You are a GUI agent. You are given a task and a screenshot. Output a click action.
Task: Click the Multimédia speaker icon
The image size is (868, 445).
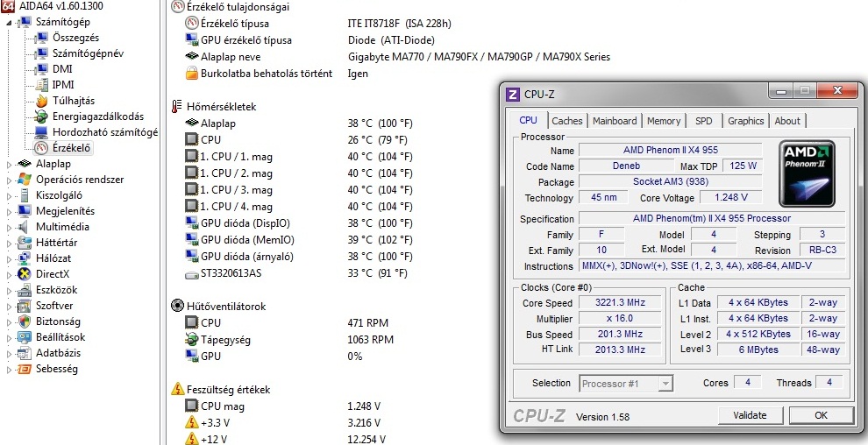pos(25,227)
